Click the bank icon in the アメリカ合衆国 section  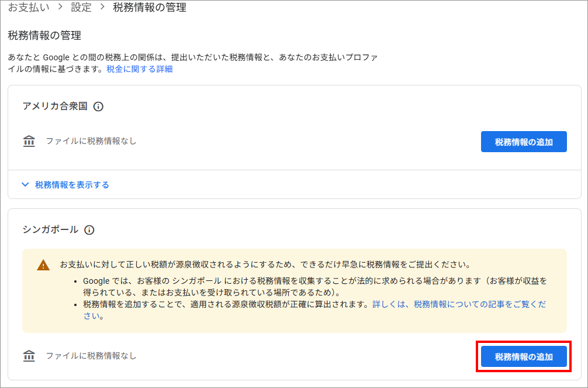click(x=29, y=142)
